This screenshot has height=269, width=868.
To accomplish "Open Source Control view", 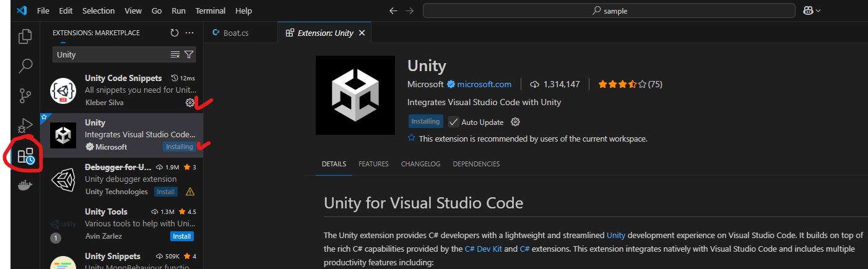I will (x=25, y=96).
